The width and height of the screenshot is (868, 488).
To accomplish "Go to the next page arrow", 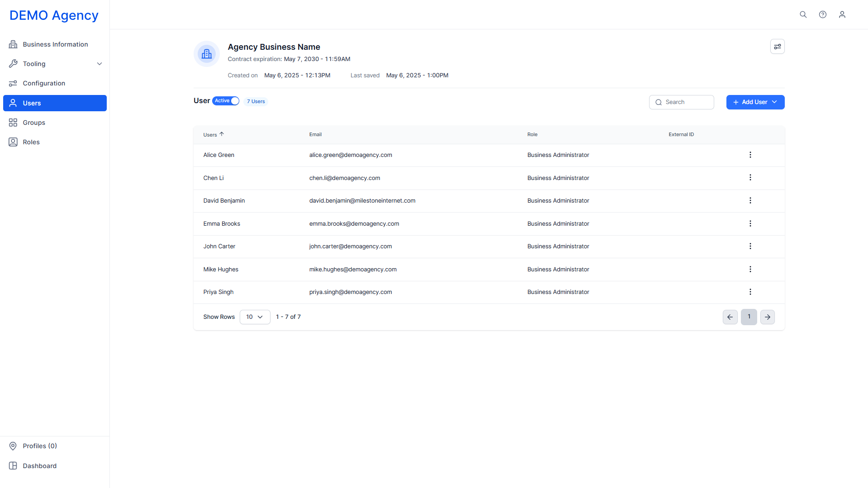I will [x=768, y=317].
